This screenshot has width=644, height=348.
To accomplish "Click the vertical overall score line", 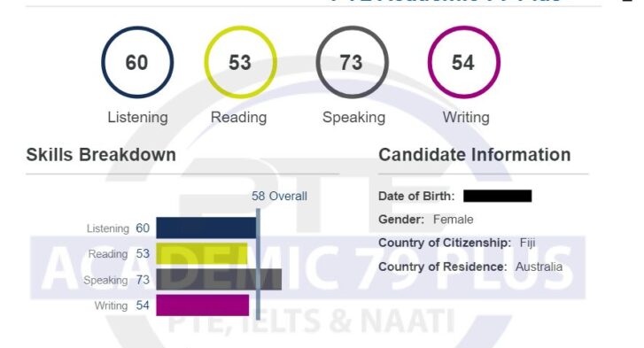I will (258, 264).
